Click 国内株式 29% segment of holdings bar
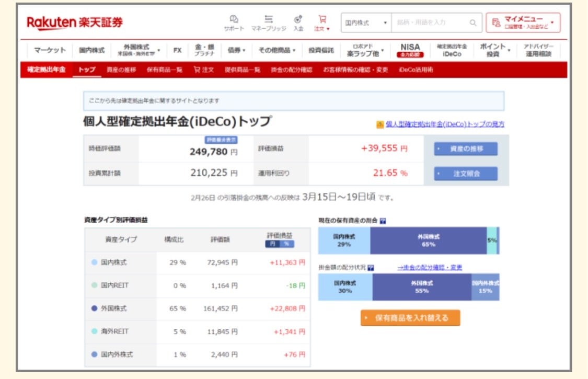This screenshot has width=588, height=379. (344, 240)
